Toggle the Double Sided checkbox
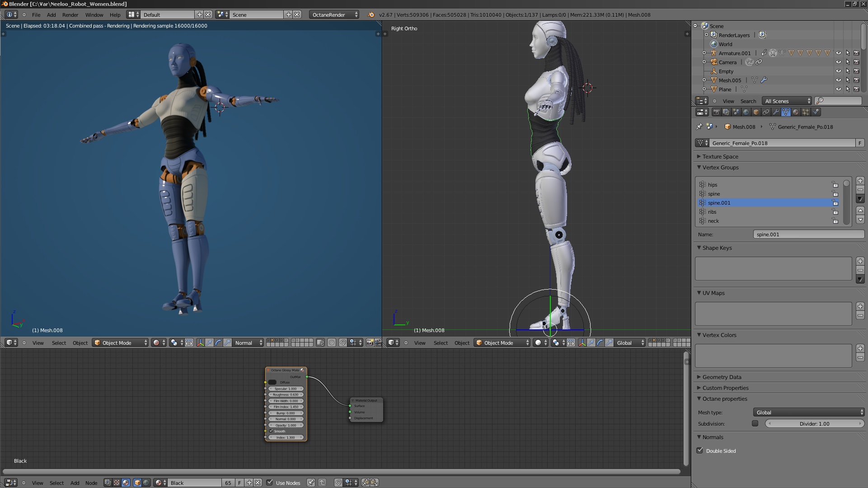 [700, 450]
